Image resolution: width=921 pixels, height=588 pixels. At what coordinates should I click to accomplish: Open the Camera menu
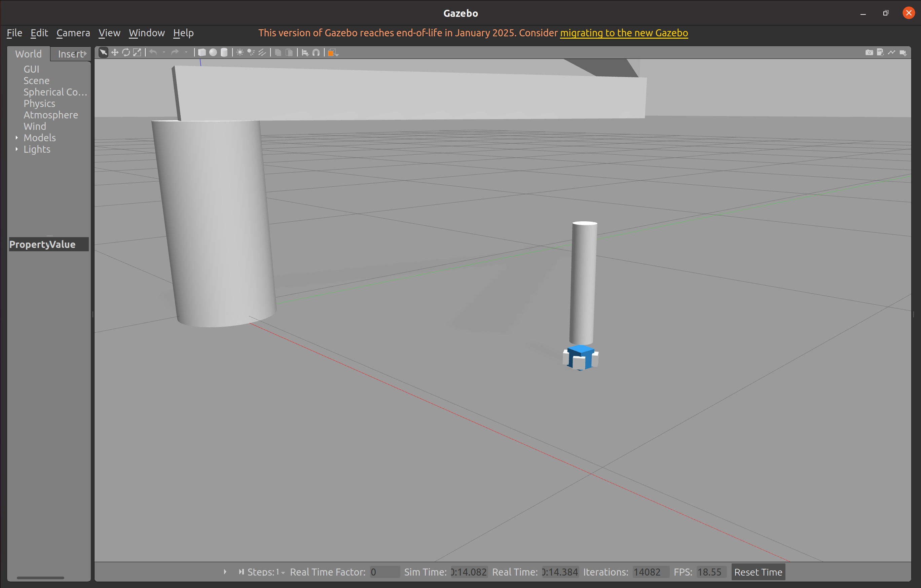click(73, 33)
